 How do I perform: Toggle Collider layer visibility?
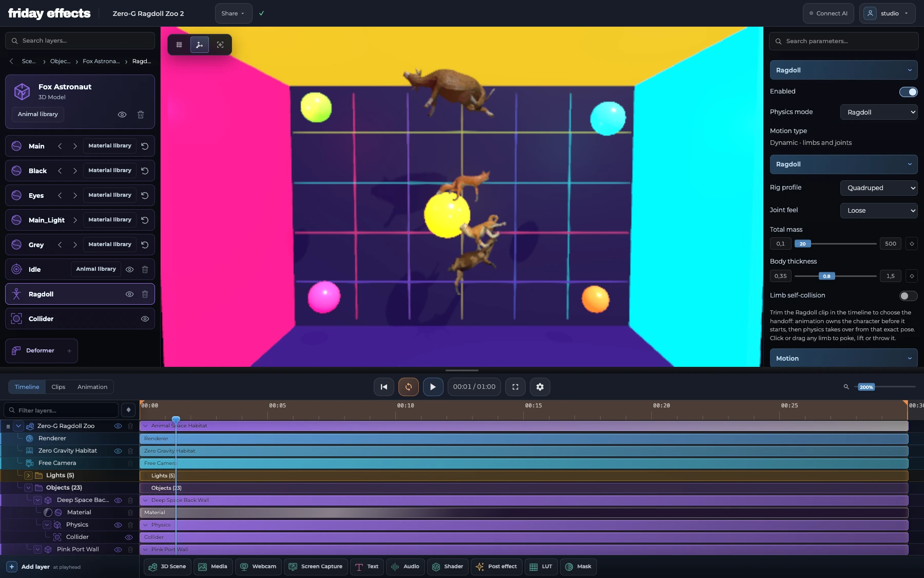click(145, 319)
